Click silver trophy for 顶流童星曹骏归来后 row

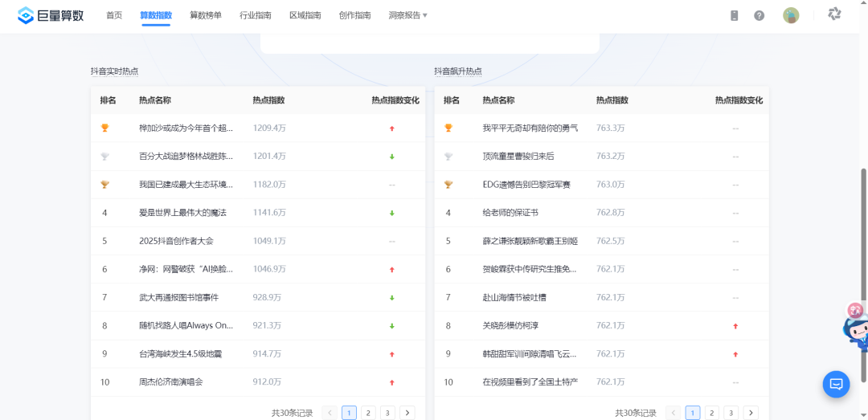(448, 157)
